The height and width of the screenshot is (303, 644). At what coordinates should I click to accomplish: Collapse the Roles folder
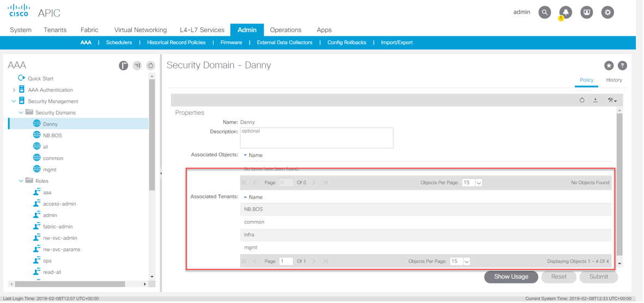click(21, 181)
